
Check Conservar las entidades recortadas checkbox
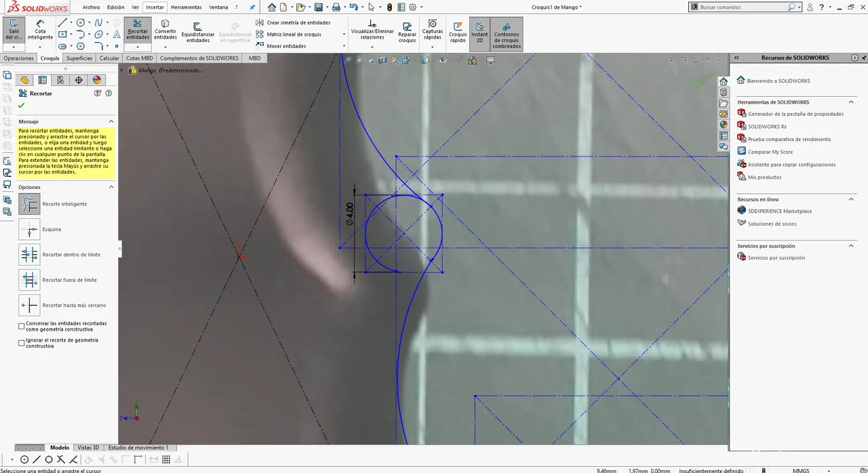(22, 326)
